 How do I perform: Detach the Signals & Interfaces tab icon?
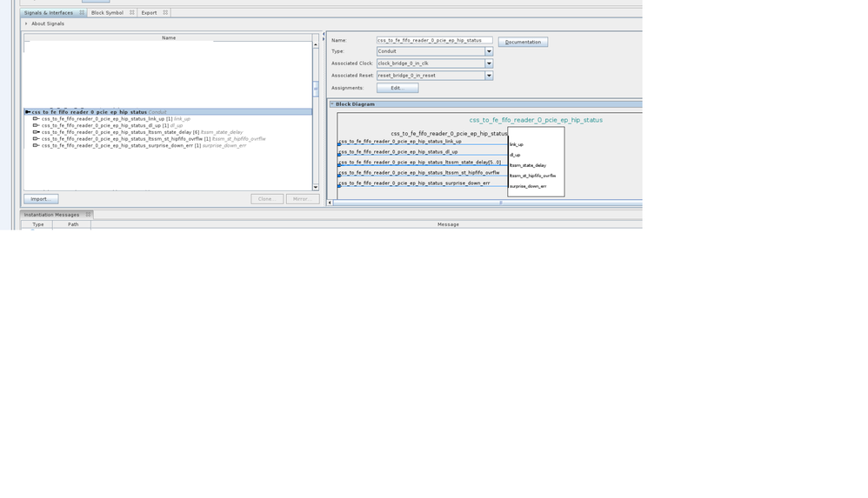(82, 12)
